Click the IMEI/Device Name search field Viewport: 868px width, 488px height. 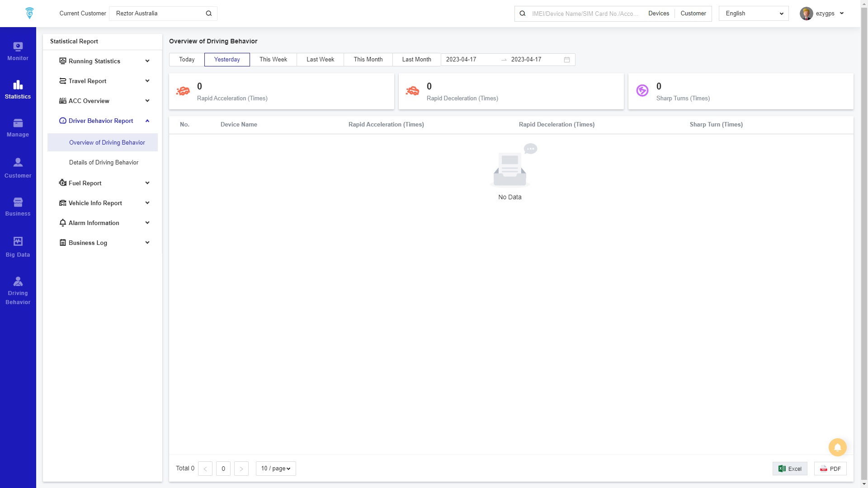click(x=585, y=14)
